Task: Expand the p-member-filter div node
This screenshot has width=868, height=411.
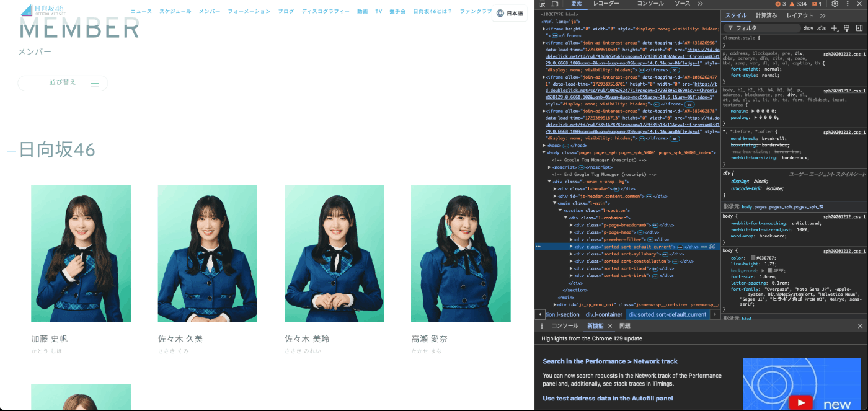Action: (571, 239)
